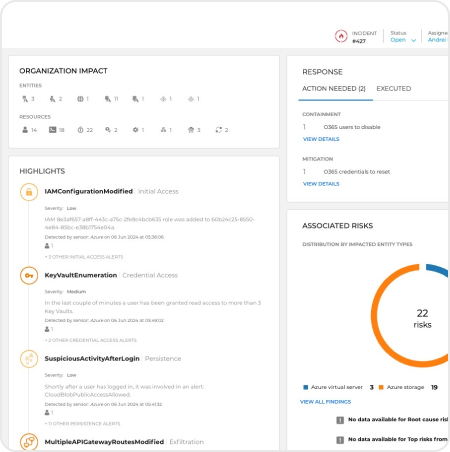
Task: Click the ASSOCIATED RISKS heading
Action: [337, 226]
